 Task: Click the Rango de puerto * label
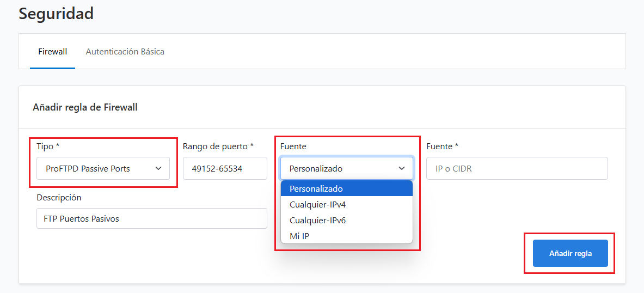pyautogui.click(x=218, y=146)
